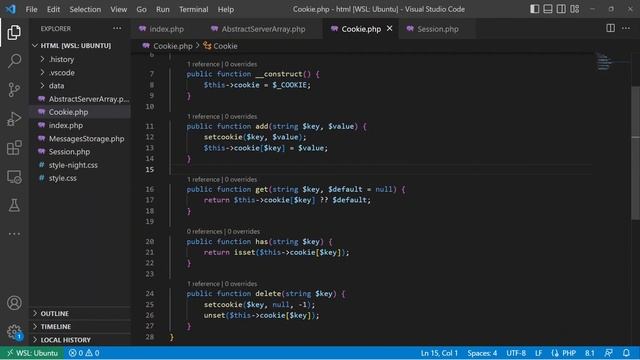This screenshot has height=360, width=640.
Task: Open editor more actions menu
Action: pyautogui.click(x=626, y=28)
